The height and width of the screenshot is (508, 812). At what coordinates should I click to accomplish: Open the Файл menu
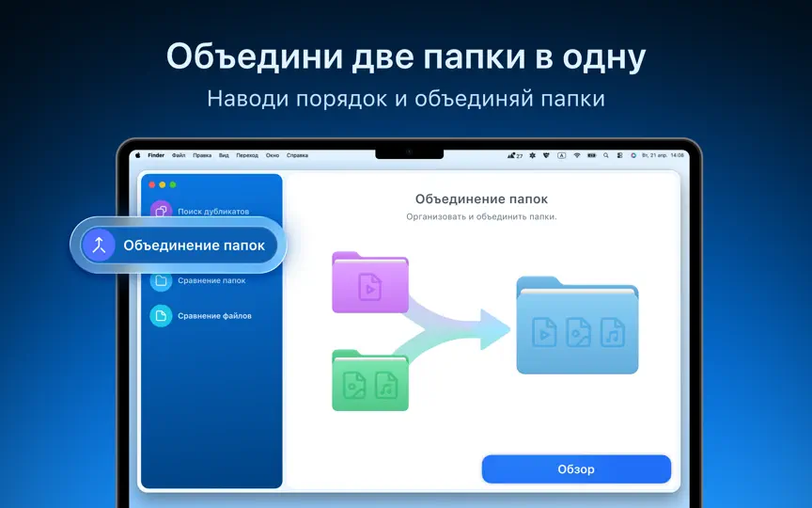click(179, 155)
